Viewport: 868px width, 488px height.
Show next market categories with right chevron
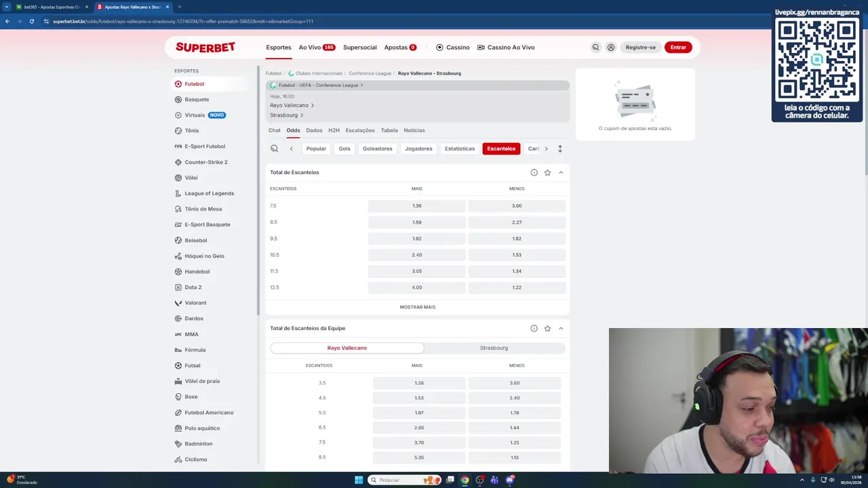coord(546,148)
